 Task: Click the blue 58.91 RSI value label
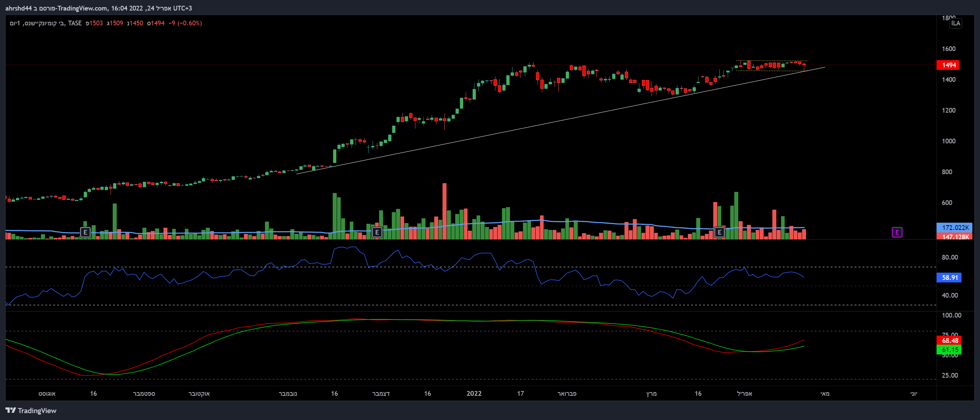point(949,277)
